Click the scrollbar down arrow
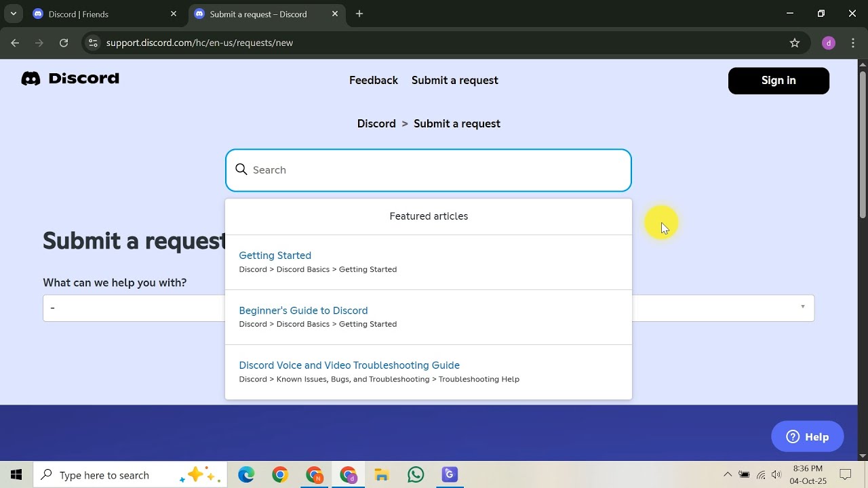 point(863,456)
